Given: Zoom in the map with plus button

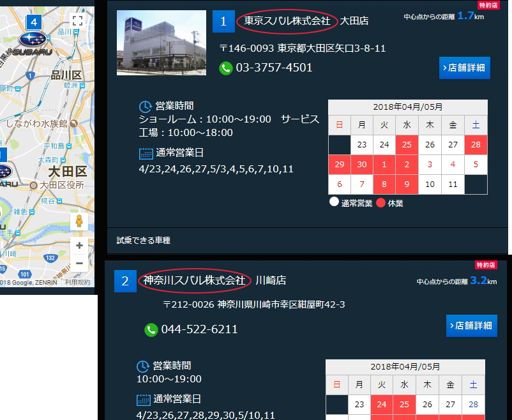Looking at the screenshot, I should (79, 246).
